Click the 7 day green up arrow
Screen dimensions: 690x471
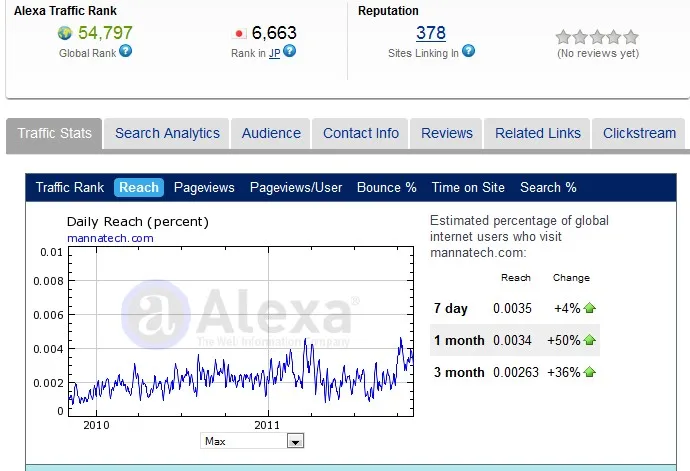click(590, 308)
